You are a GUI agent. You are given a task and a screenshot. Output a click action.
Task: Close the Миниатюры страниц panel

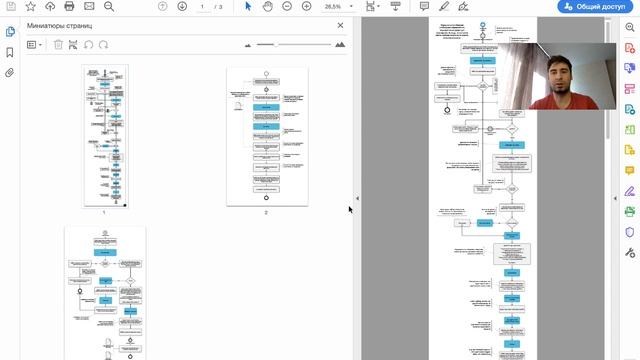[x=340, y=25]
